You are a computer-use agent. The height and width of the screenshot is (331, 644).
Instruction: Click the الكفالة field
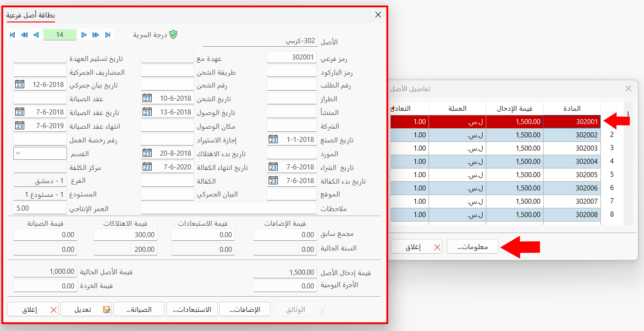pos(168,181)
